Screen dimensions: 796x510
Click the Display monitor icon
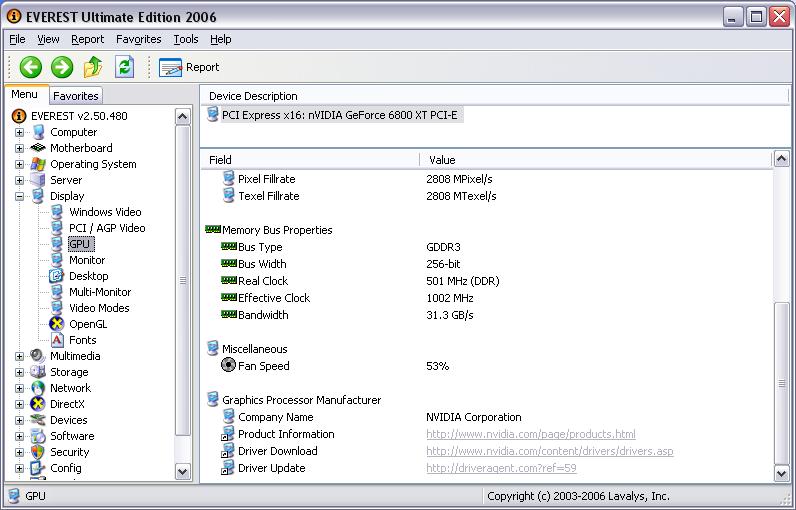click(39, 196)
